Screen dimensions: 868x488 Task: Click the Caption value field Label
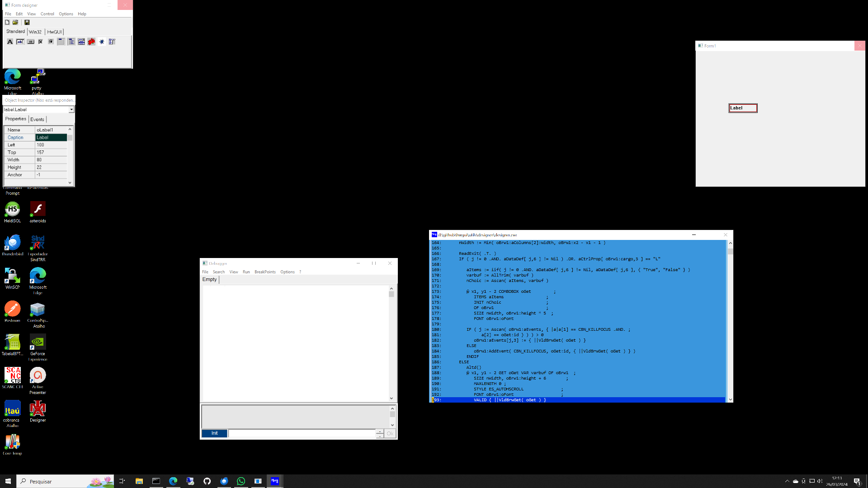click(x=51, y=137)
